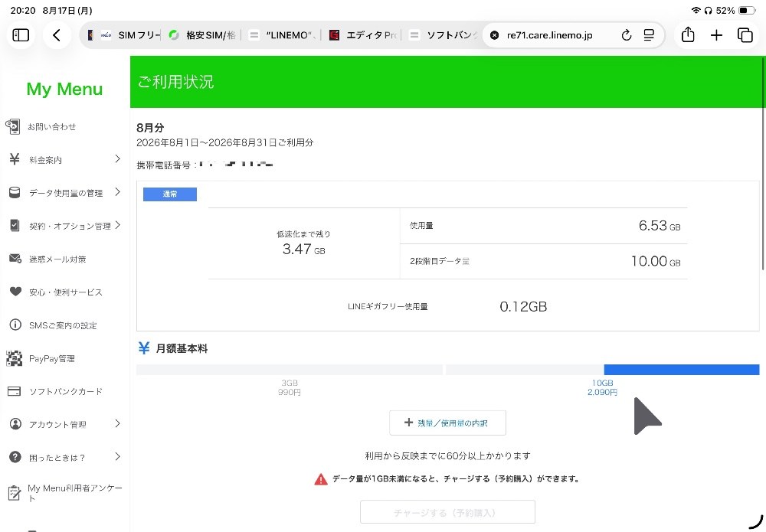Viewport: 766px width, 532px height.
Task: Click the 10GB 2,090円 tier progress bar
Action: (602, 370)
